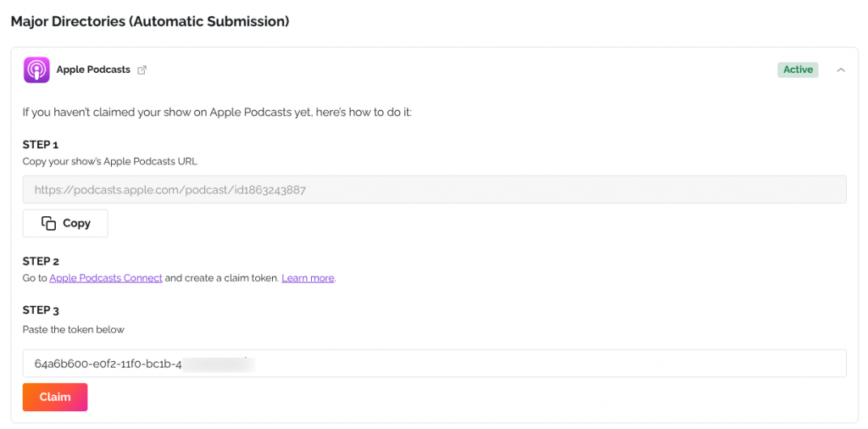
Task: Open the external link icon beside Apple Podcasts
Action: [142, 70]
